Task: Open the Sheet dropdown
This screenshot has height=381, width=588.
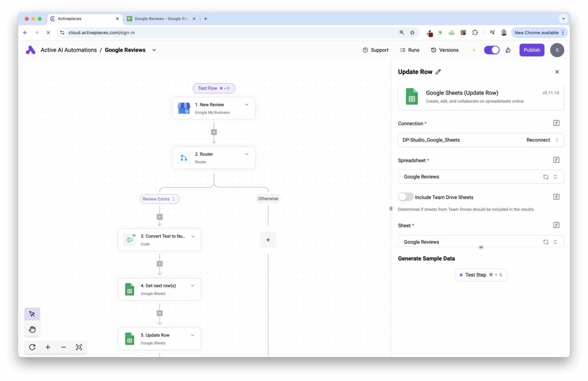Action: (481, 241)
